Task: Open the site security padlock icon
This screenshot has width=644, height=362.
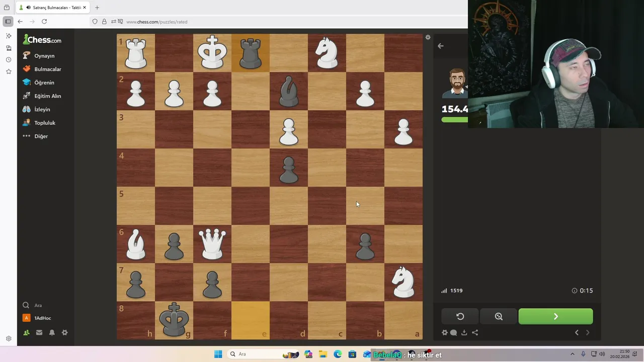Action: 104,22
